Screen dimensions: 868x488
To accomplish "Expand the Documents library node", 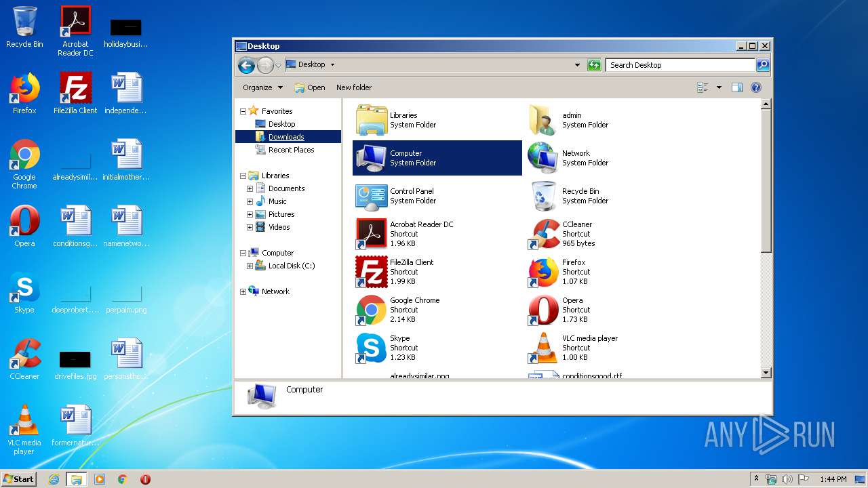I will pyautogui.click(x=250, y=188).
